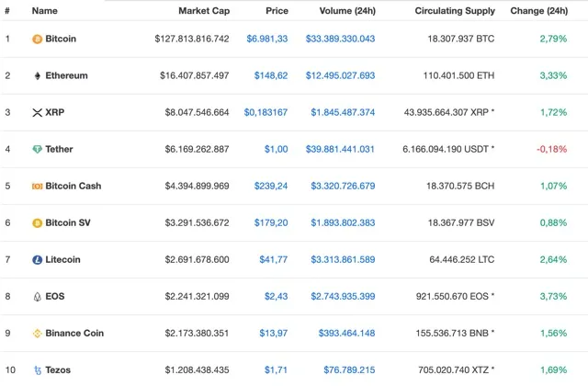
Task: Click Tether volume $39.881.441.031
Action: tap(340, 149)
